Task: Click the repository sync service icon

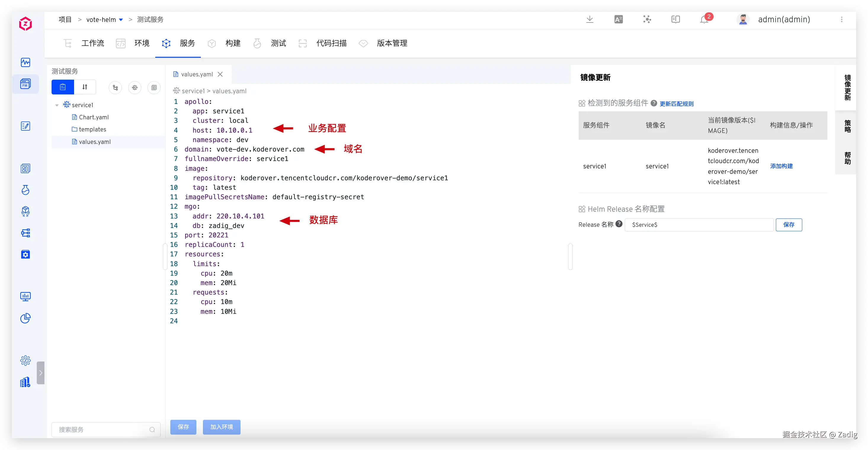Action: [115, 88]
